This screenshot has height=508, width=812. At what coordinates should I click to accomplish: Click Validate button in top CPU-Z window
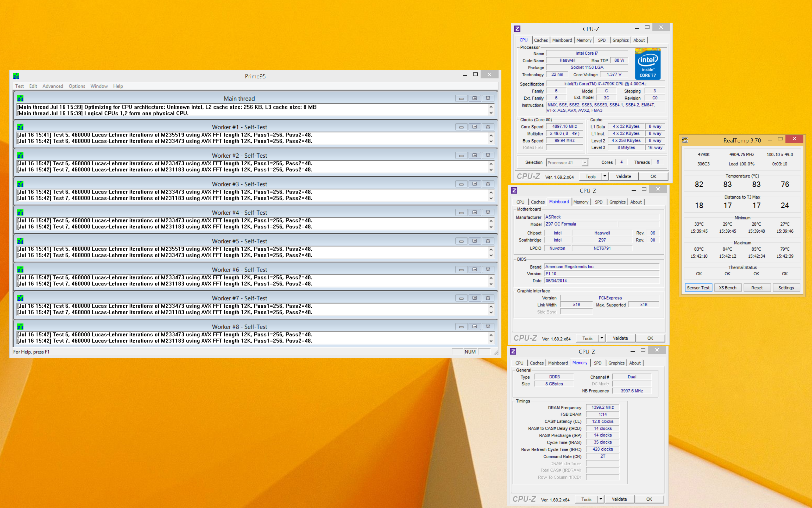point(623,176)
